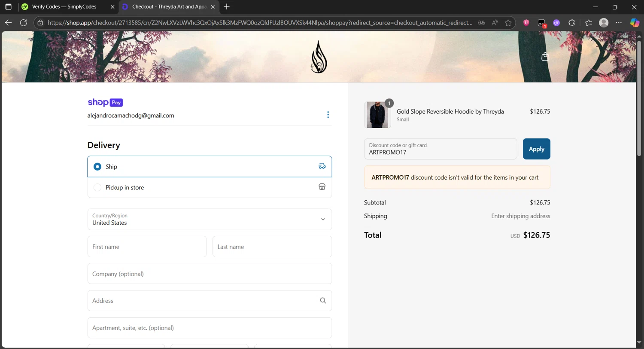Minimize the browser window

coord(595,7)
